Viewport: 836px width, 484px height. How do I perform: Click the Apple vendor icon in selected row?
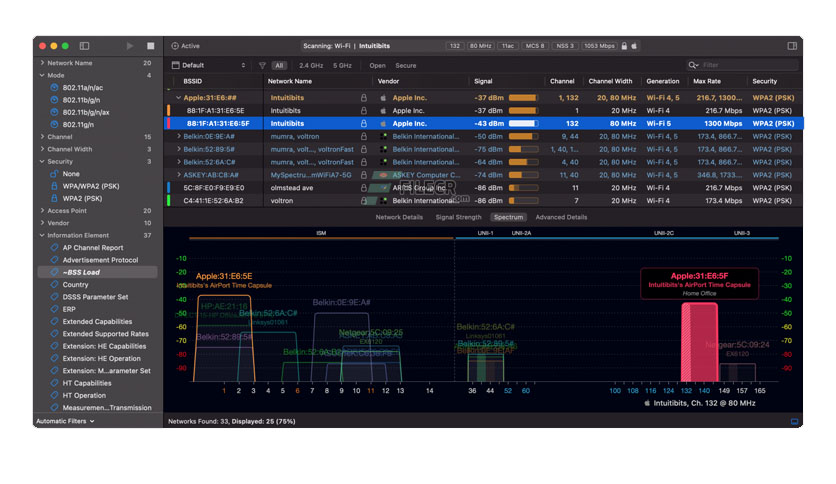coord(383,123)
